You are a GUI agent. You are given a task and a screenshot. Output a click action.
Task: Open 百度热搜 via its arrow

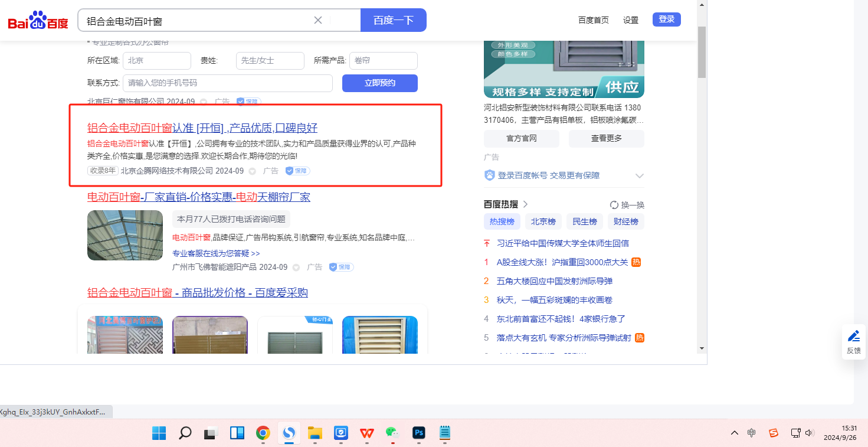(x=525, y=204)
